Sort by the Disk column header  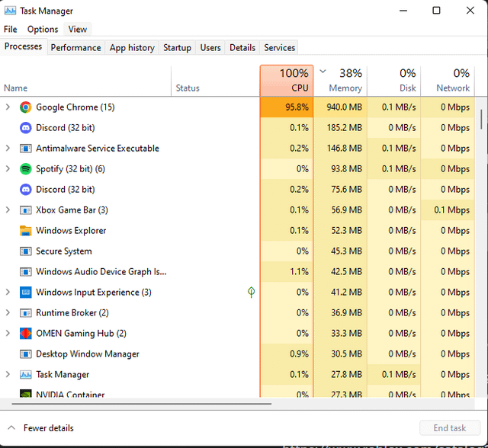point(394,81)
